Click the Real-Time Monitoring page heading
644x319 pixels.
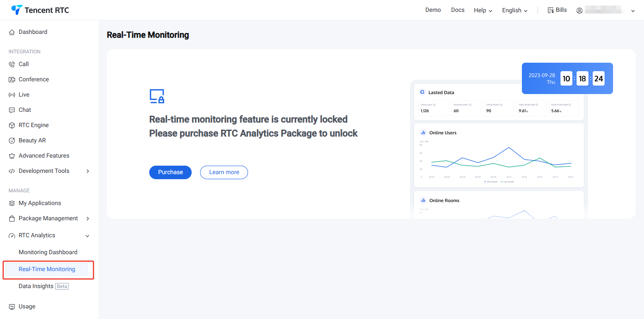[x=148, y=35]
